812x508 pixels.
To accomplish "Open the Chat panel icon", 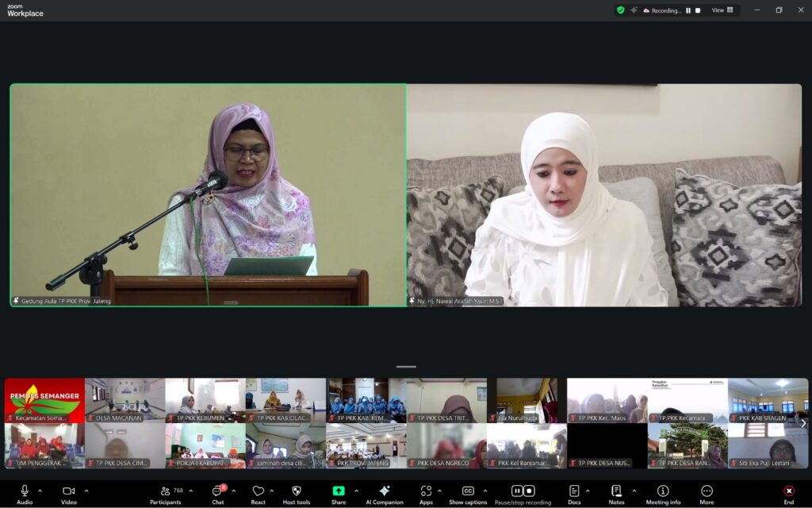I will [217, 491].
